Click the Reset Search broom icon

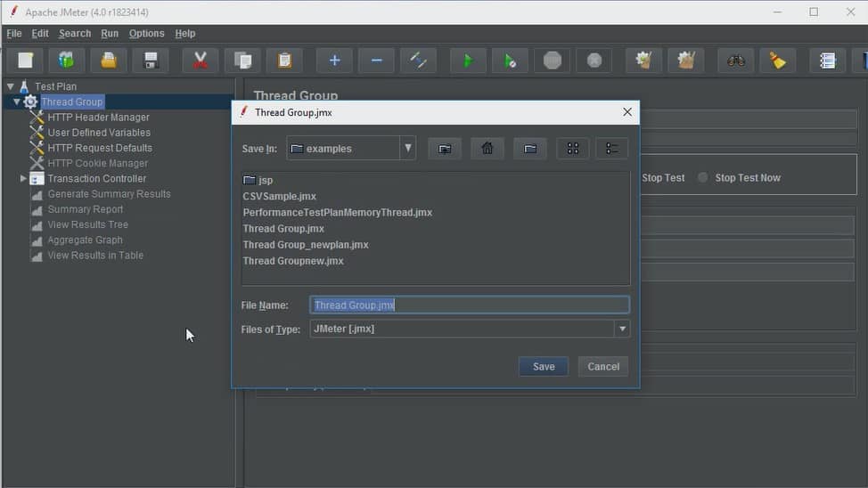tap(778, 61)
